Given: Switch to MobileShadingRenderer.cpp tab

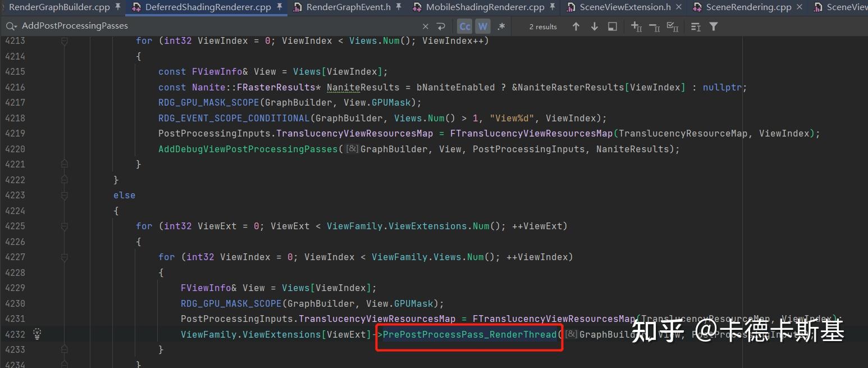Looking at the screenshot, I should [x=485, y=7].
